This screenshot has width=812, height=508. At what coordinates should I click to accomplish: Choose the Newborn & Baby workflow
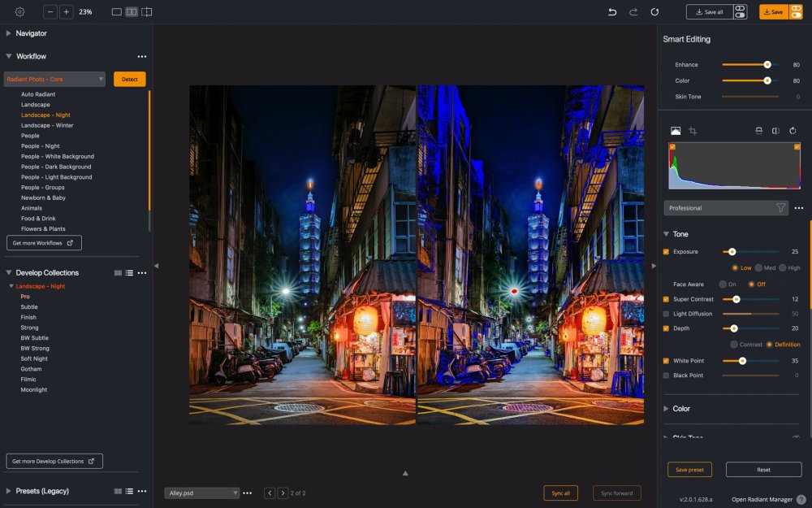(43, 198)
